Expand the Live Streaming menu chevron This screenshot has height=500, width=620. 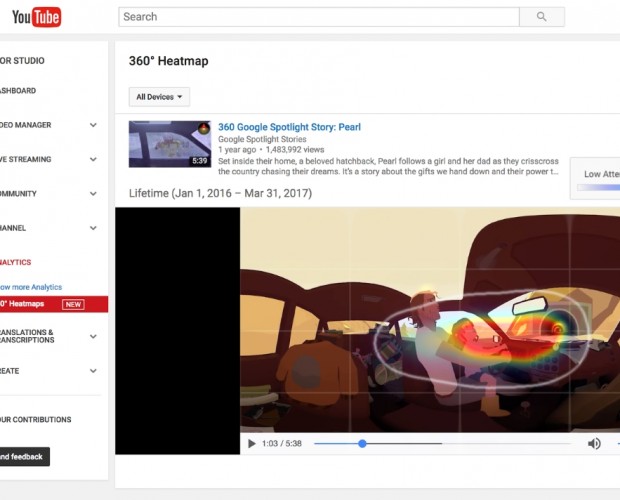93,159
